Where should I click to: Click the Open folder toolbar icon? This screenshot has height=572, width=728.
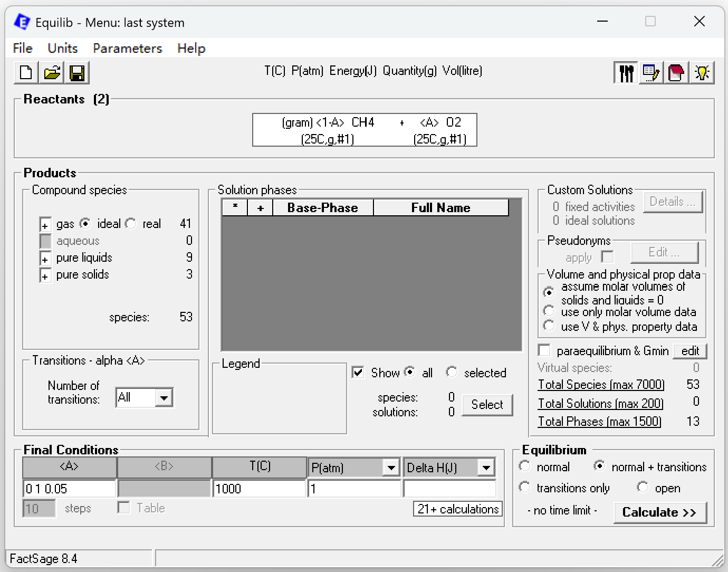click(x=52, y=72)
